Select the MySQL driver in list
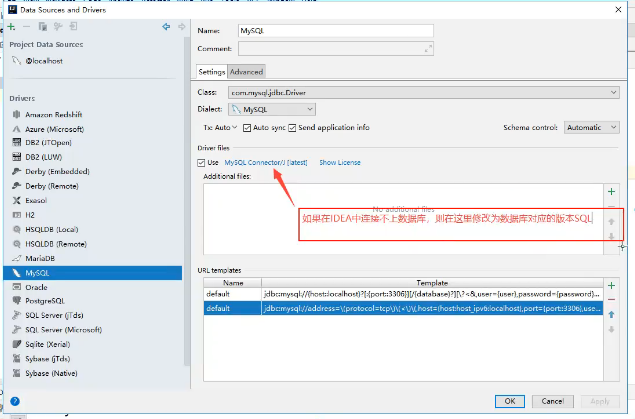 (x=93, y=273)
